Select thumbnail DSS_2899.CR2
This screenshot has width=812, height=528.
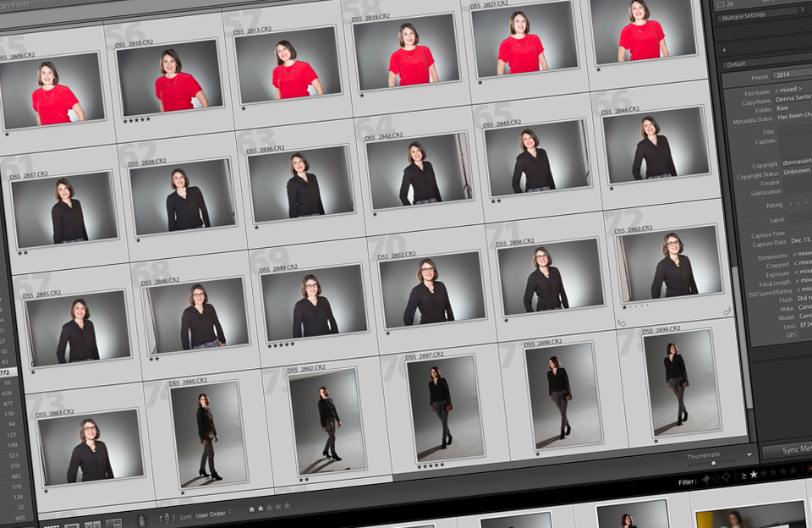682,383
